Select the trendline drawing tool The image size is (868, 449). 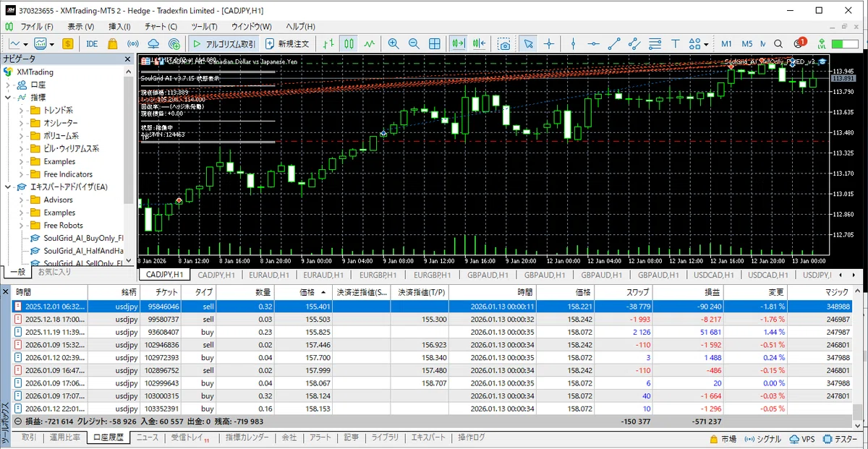tap(614, 43)
